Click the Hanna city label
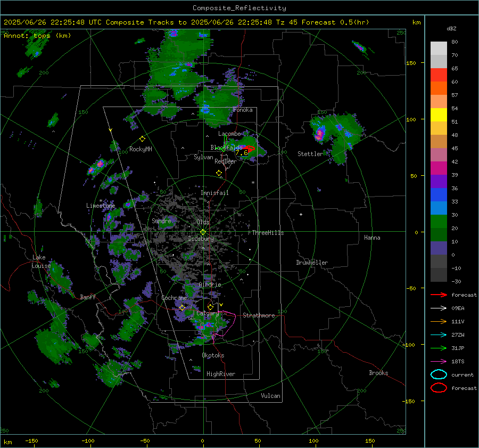The width and height of the screenshot is (479, 448). [372, 238]
